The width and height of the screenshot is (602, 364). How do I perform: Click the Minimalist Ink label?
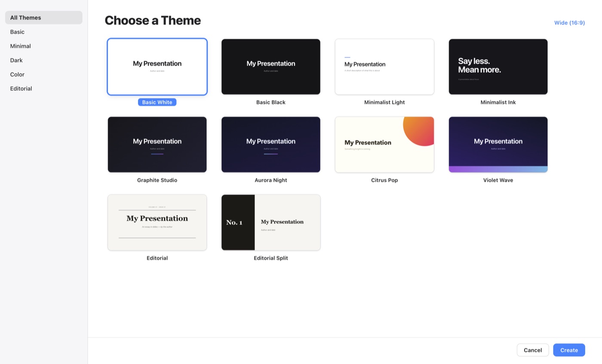coord(498,102)
